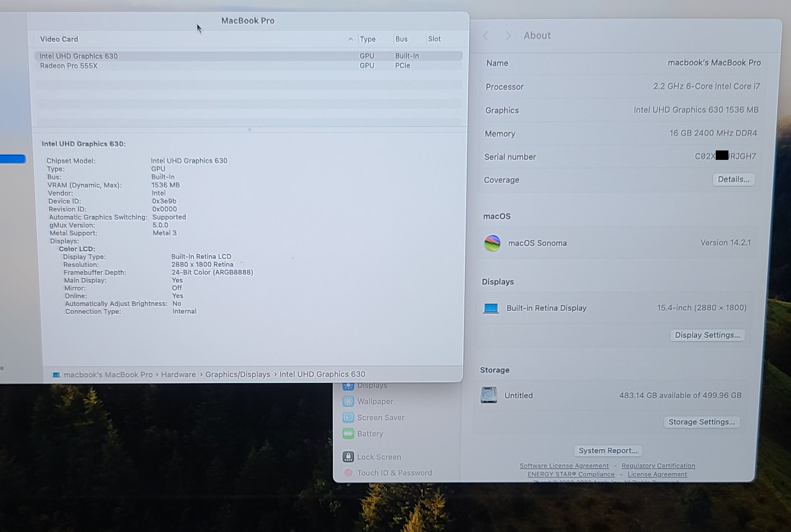Click the Screen Saver sidebar icon

pyautogui.click(x=348, y=418)
